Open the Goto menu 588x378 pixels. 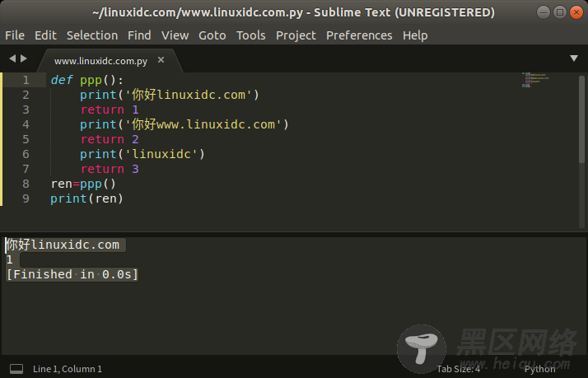pos(212,35)
